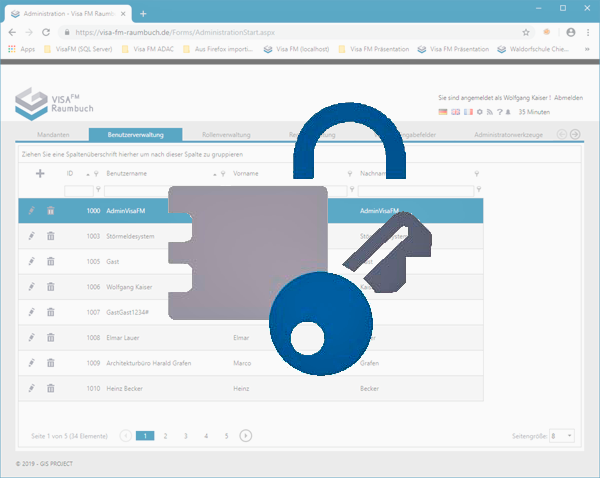
Task: Go to page 2 of users
Action: click(165, 436)
